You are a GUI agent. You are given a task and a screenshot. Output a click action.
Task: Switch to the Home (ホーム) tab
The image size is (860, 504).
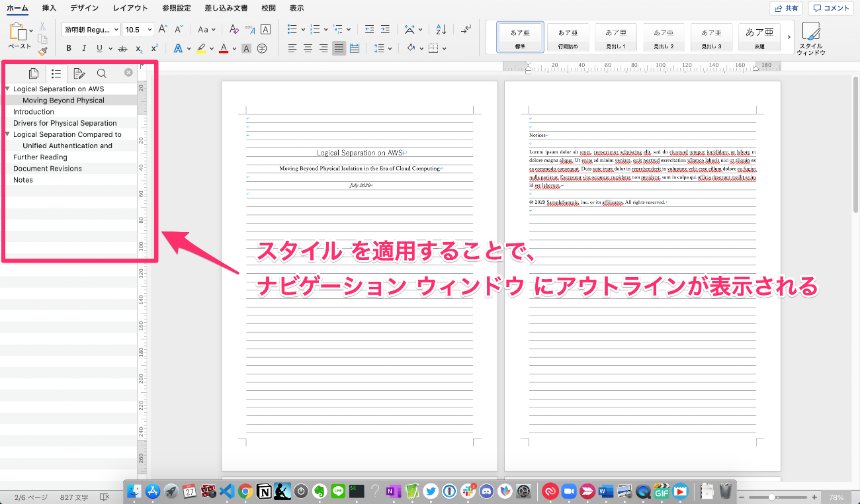(17, 8)
